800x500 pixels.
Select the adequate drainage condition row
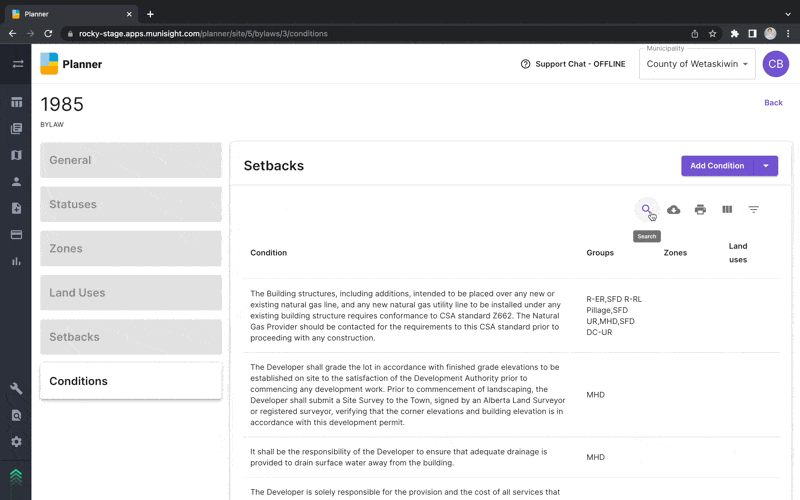click(512, 457)
